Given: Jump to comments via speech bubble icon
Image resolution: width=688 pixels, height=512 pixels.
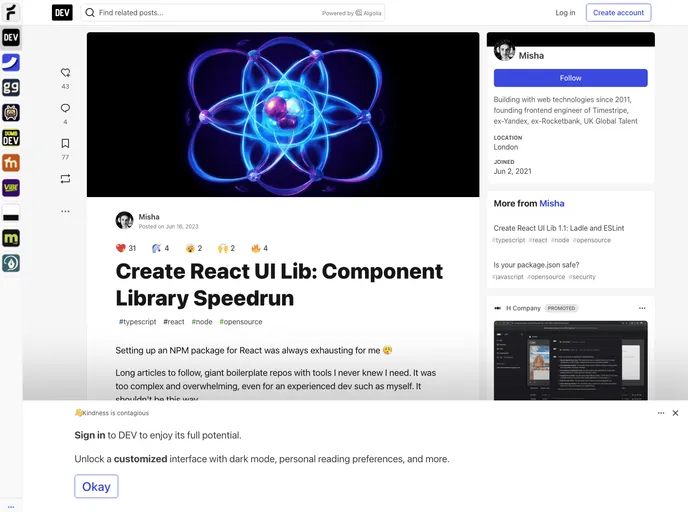Looking at the screenshot, I should click(x=65, y=108).
